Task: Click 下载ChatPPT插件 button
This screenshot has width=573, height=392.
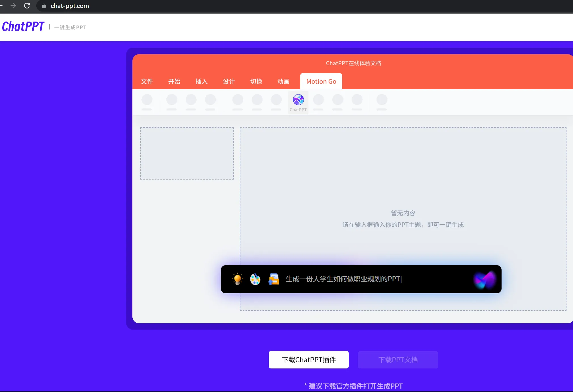Action: coord(308,360)
